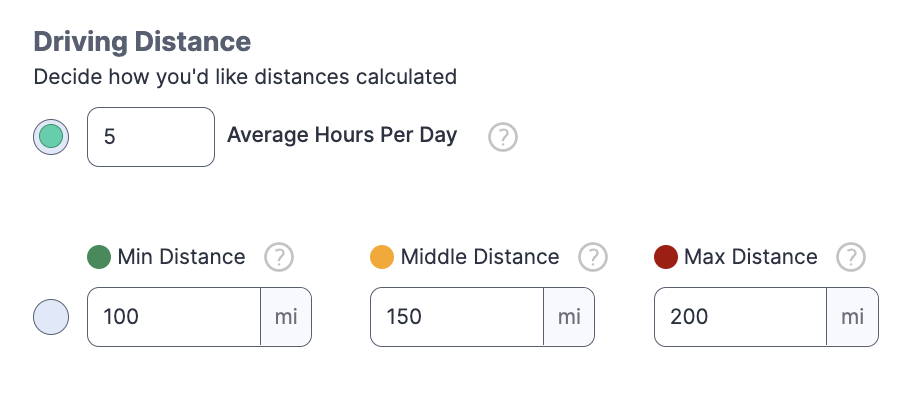Select the distance-based radio button
904x394 pixels.
[x=51, y=317]
